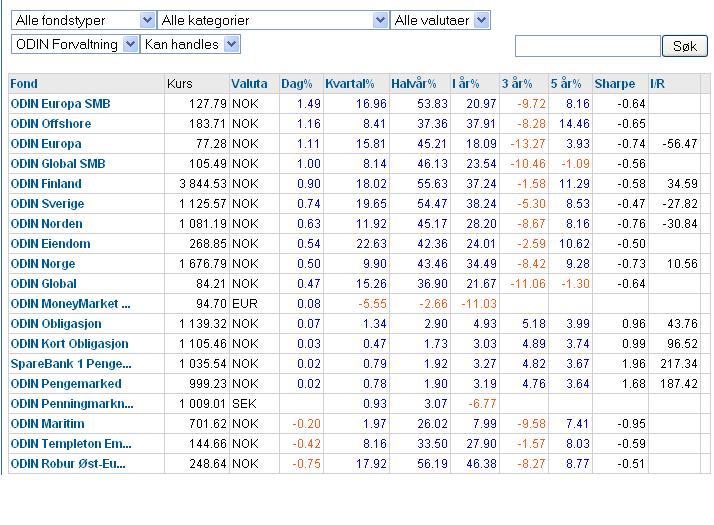Click the Dag% value -0.75
This screenshot has height=525, width=714.
(306, 464)
